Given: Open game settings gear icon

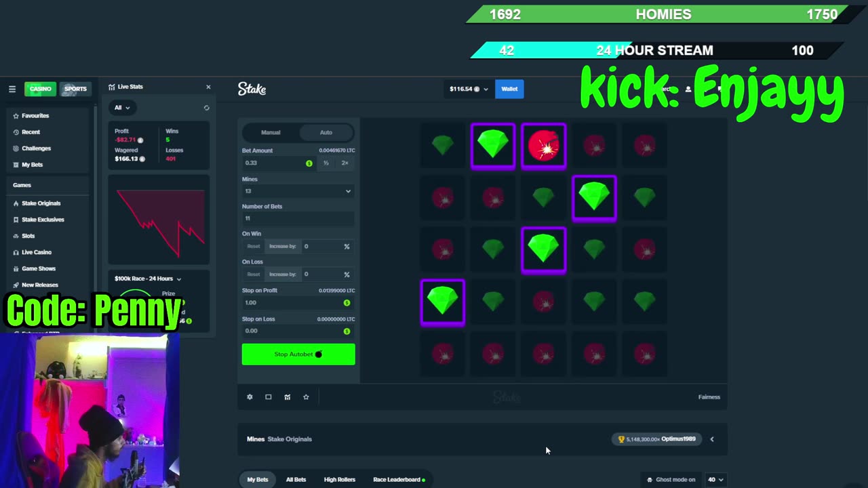Looking at the screenshot, I should point(250,397).
